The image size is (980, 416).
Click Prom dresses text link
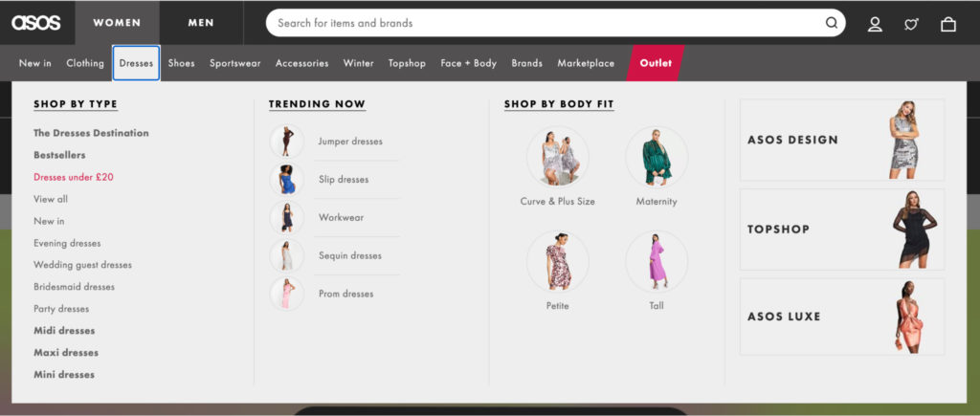pos(345,294)
